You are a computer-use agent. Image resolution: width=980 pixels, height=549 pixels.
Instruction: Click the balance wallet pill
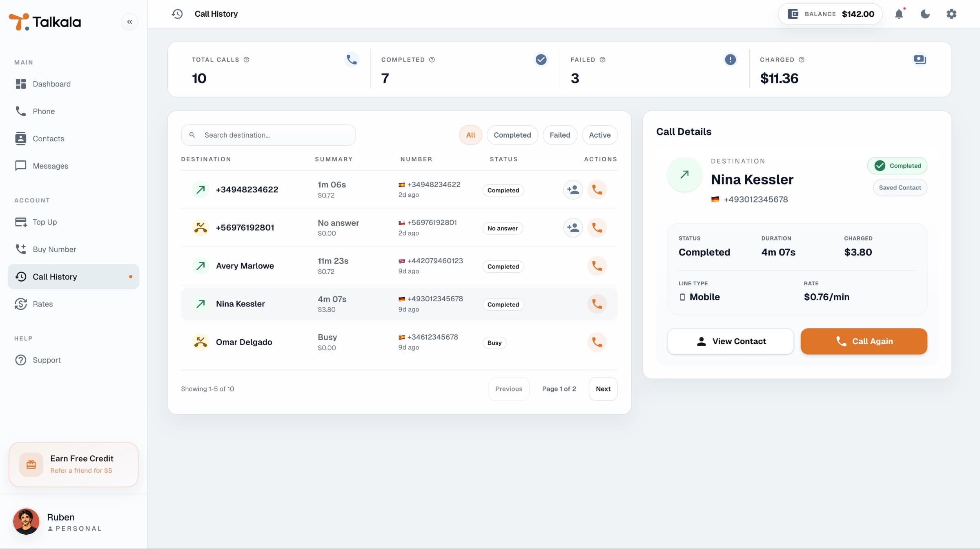pyautogui.click(x=830, y=14)
